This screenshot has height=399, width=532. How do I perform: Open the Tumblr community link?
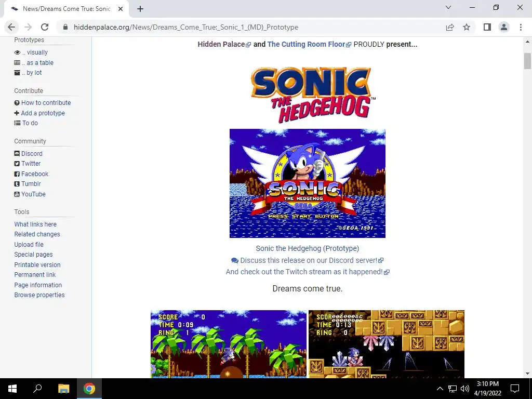[28, 184]
